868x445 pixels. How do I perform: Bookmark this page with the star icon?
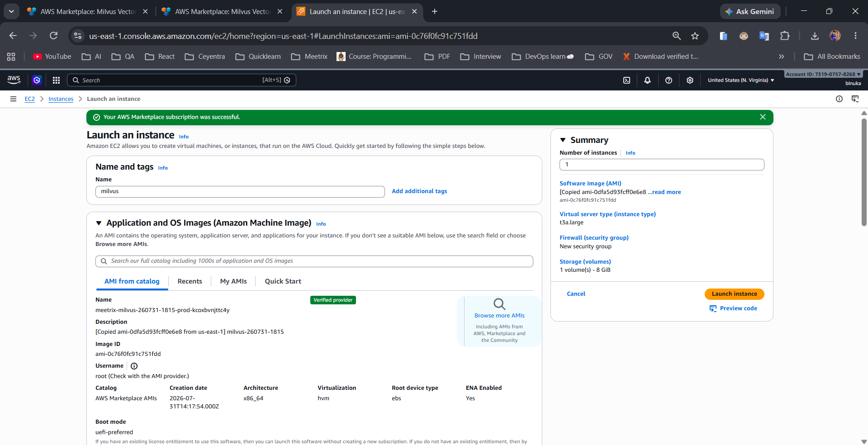(x=695, y=36)
